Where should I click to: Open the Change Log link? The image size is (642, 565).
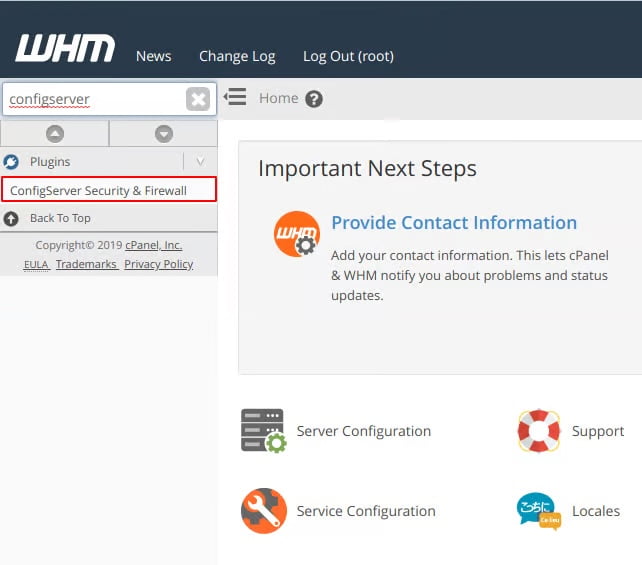237,56
